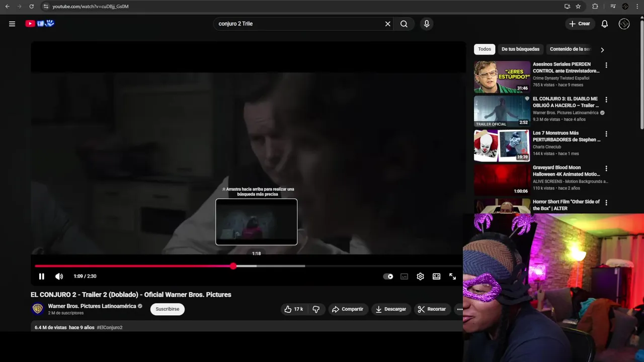Open the browser extensions puzzle icon
This screenshot has height=362, width=644.
tap(595, 7)
